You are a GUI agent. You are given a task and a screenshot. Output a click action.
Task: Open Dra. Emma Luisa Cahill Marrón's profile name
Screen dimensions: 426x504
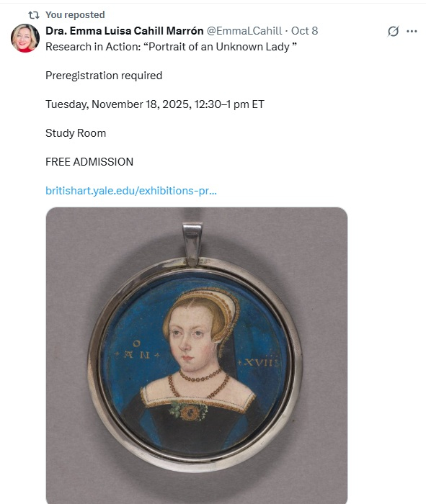(125, 31)
